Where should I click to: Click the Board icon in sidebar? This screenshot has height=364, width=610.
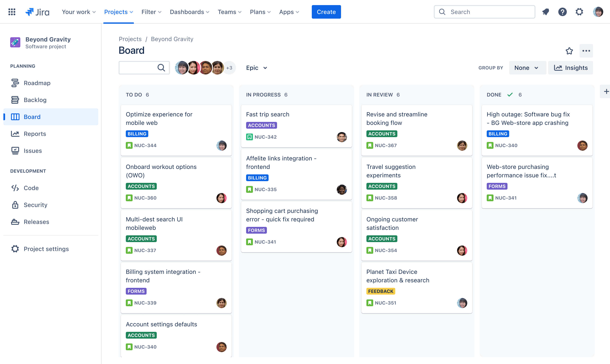pyautogui.click(x=15, y=117)
